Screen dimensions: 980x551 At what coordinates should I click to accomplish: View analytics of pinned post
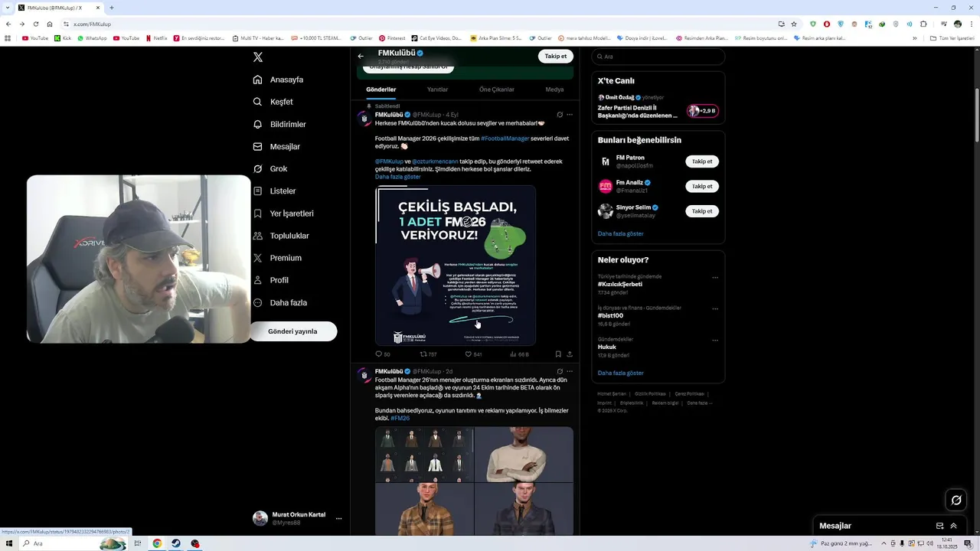519,354
